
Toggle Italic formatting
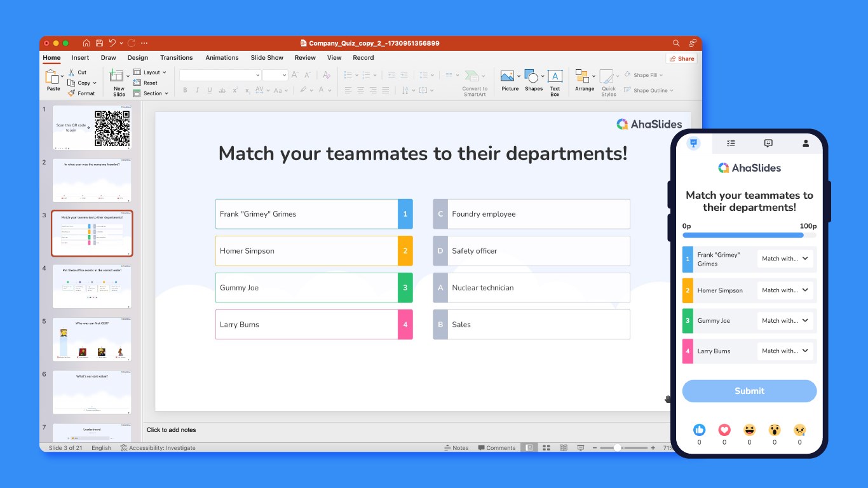[x=197, y=90]
